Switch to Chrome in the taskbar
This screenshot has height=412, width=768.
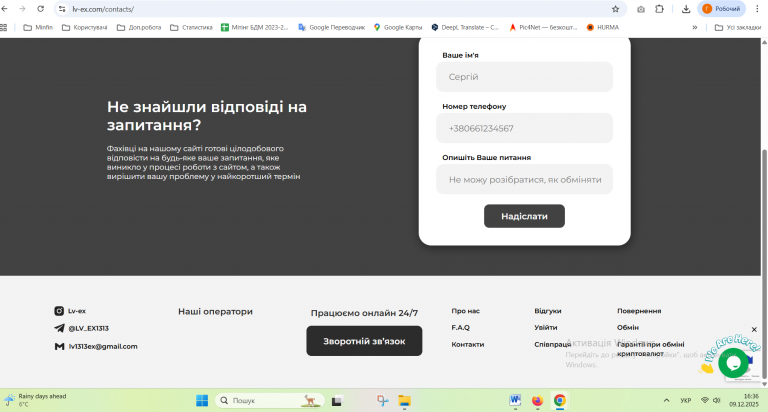[559, 401]
